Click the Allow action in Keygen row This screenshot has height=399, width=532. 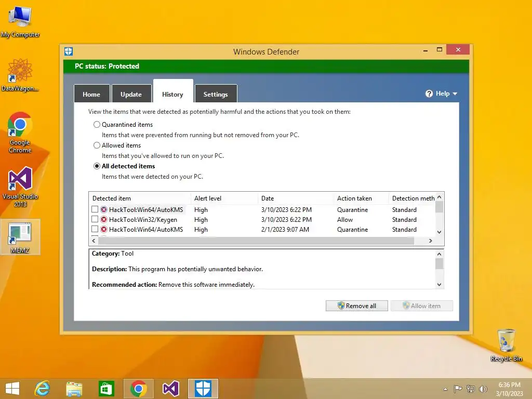[345, 220]
